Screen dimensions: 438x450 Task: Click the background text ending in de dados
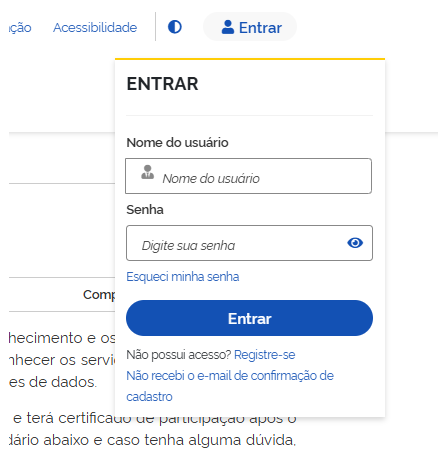pyautogui.click(x=53, y=382)
